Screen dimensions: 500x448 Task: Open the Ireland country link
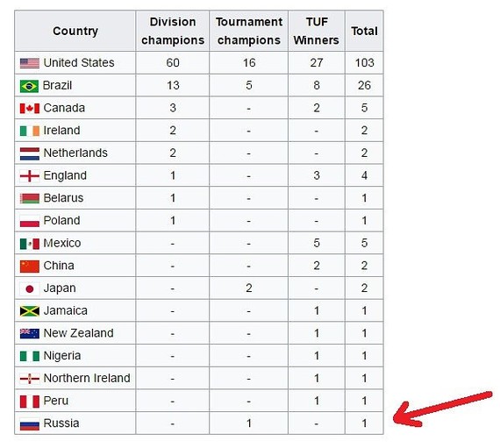[x=62, y=131]
